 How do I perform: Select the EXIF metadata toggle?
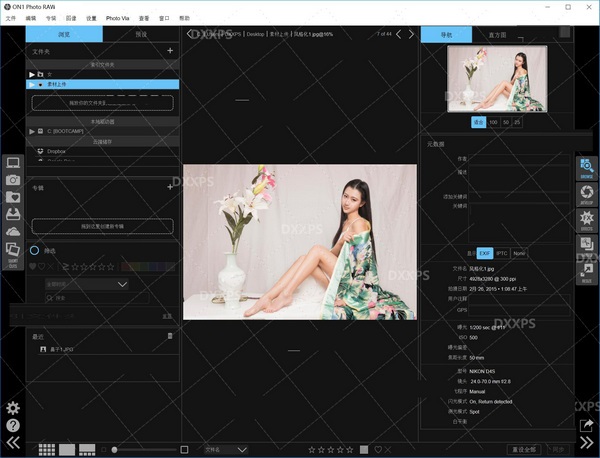click(485, 253)
